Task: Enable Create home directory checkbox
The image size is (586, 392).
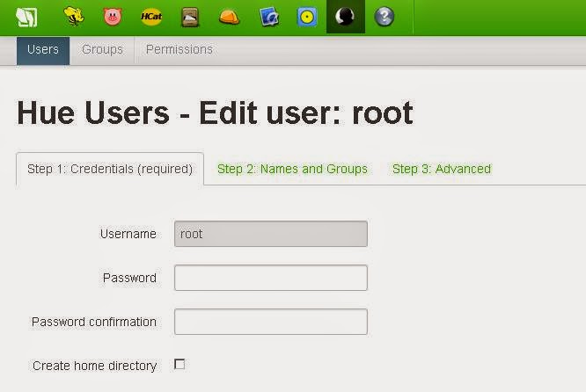Action: (179, 364)
